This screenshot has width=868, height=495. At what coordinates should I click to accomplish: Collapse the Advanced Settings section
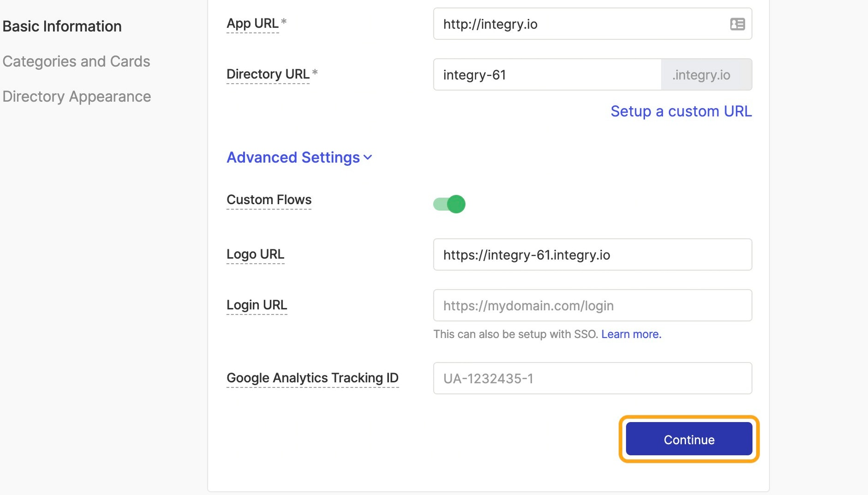[x=299, y=157]
